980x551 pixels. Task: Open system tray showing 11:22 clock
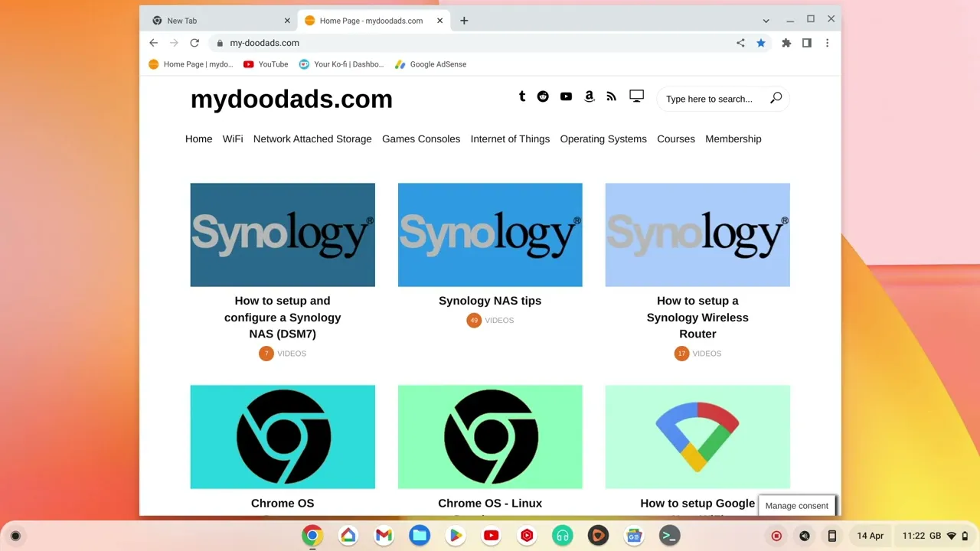936,536
